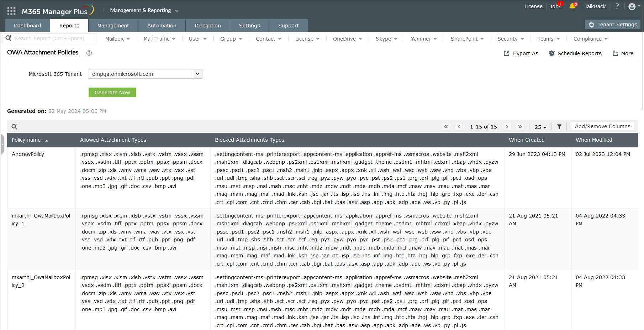This screenshot has width=644, height=330.
Task: Expand the collapsed left side panel handle
Action: (x=2, y=144)
